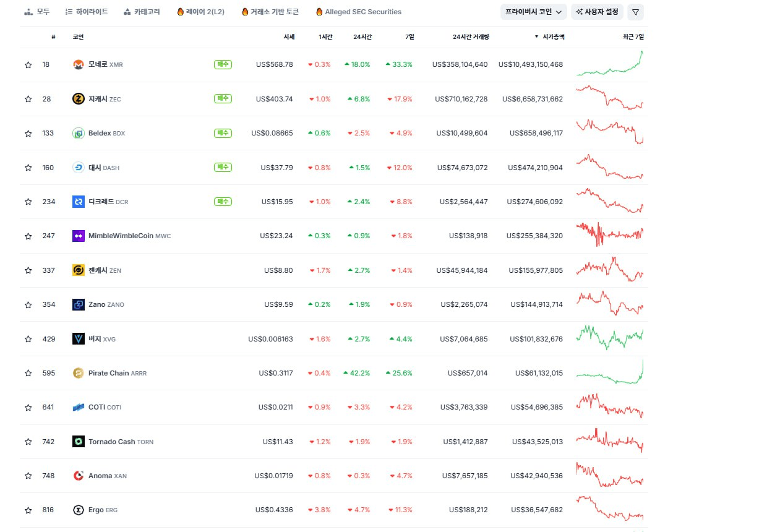Screen dimensions: 767x532
Task: Toggle favorite star for Ergo row
Action: click(28, 510)
